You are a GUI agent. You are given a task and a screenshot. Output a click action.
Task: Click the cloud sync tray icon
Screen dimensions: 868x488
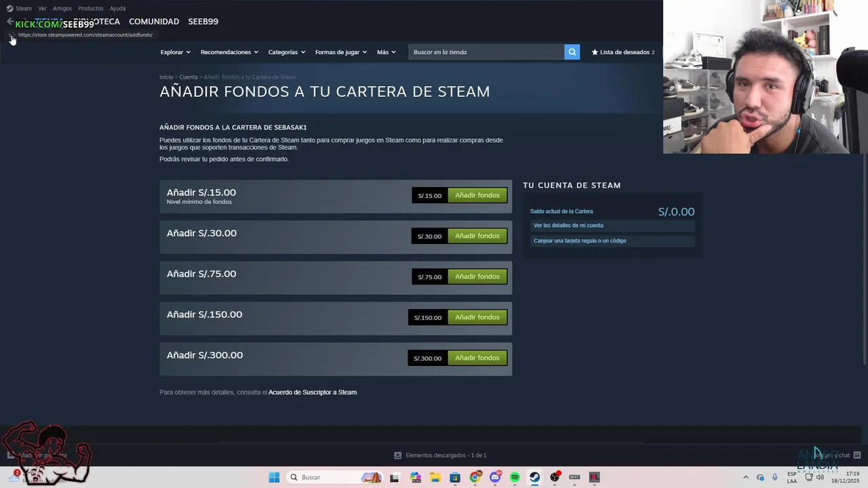pyautogui.click(x=760, y=477)
